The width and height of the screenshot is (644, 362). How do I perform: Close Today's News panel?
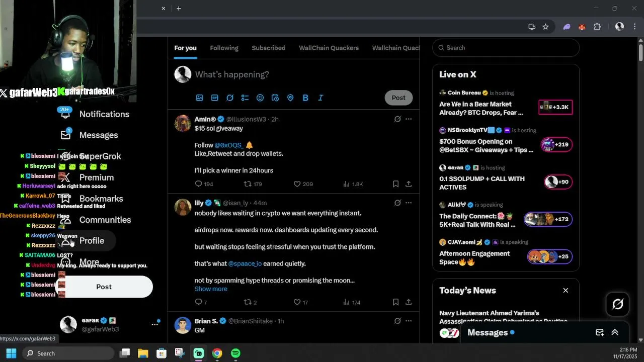click(566, 290)
